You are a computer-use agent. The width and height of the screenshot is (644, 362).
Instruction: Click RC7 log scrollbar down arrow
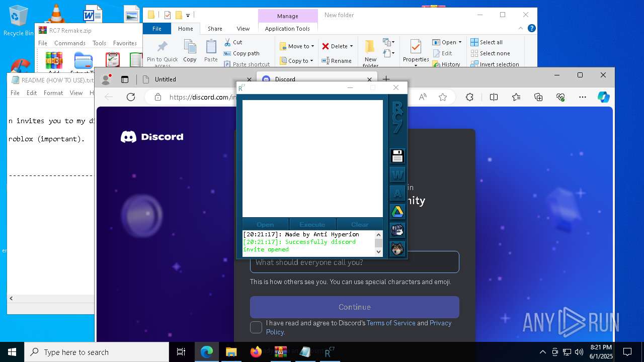[379, 252]
